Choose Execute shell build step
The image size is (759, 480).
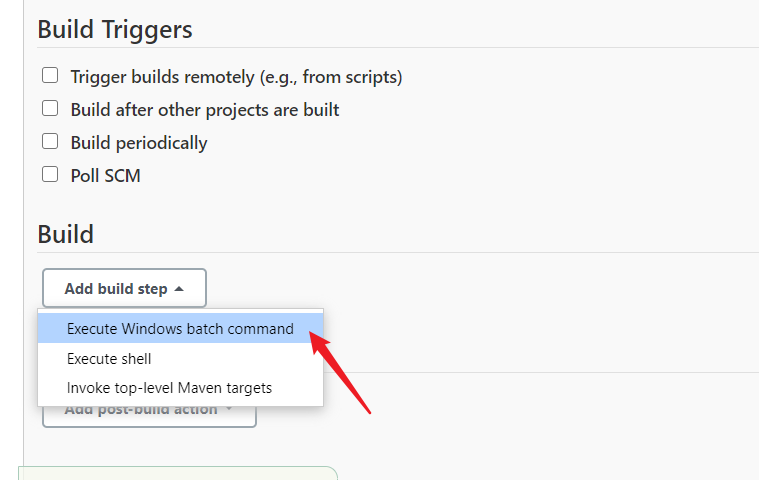click(x=181, y=359)
